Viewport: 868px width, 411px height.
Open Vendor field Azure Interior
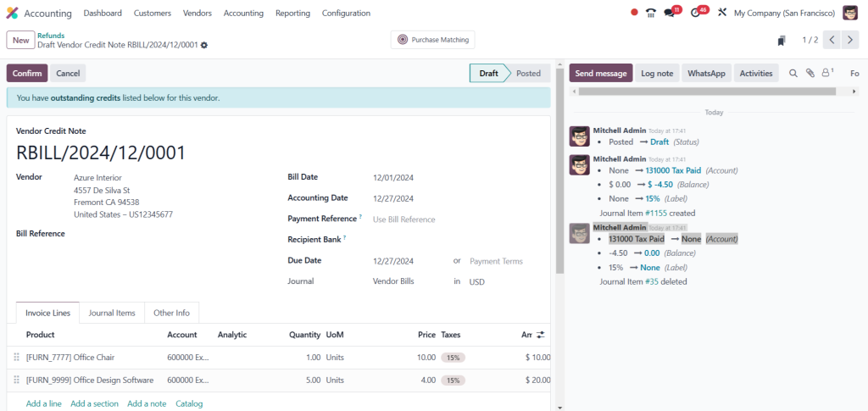point(98,178)
